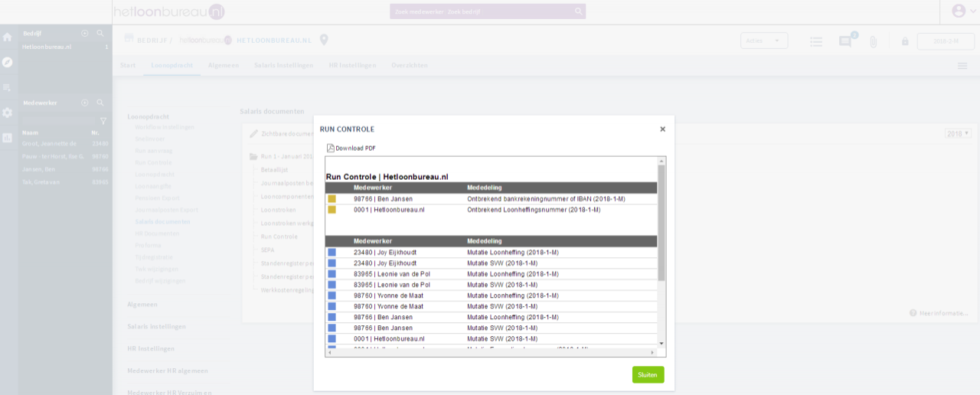Expand the Algemeen section in side menu
Screen dimensions: 980x395
(143, 304)
